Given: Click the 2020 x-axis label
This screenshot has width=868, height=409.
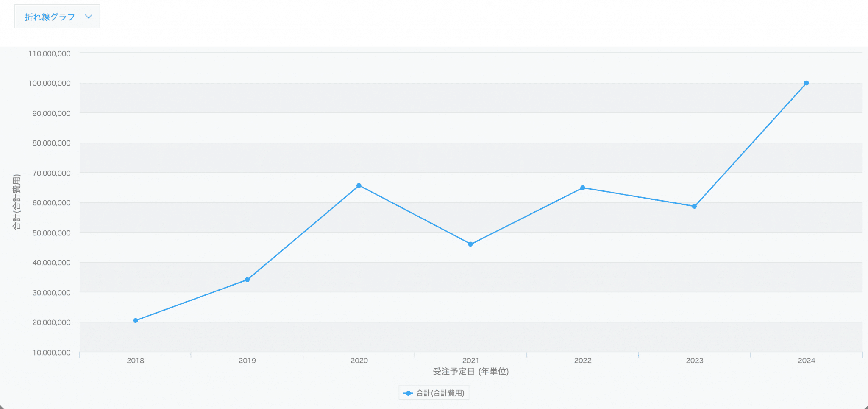Looking at the screenshot, I should [359, 361].
